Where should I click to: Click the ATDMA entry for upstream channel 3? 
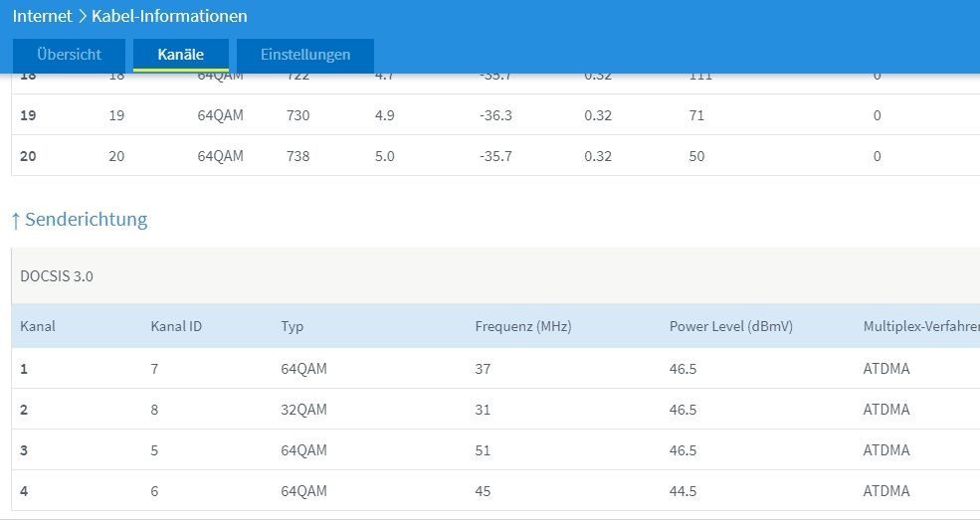pos(885,450)
